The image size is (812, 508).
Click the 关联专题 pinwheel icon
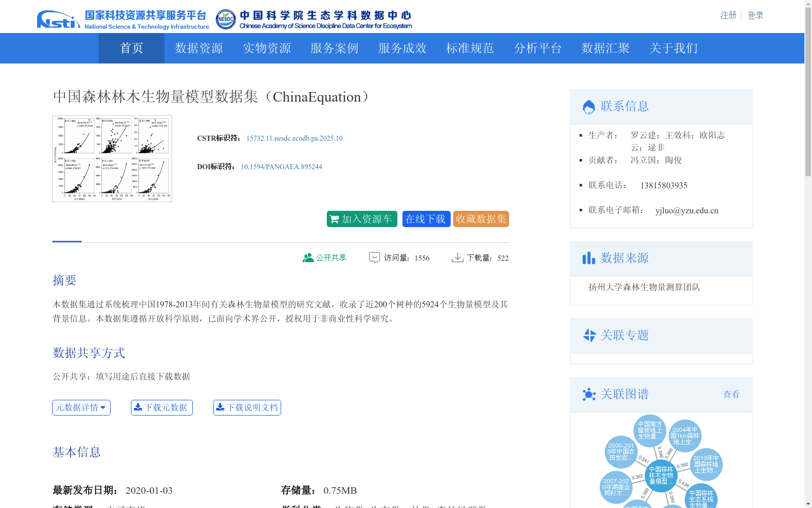click(589, 335)
